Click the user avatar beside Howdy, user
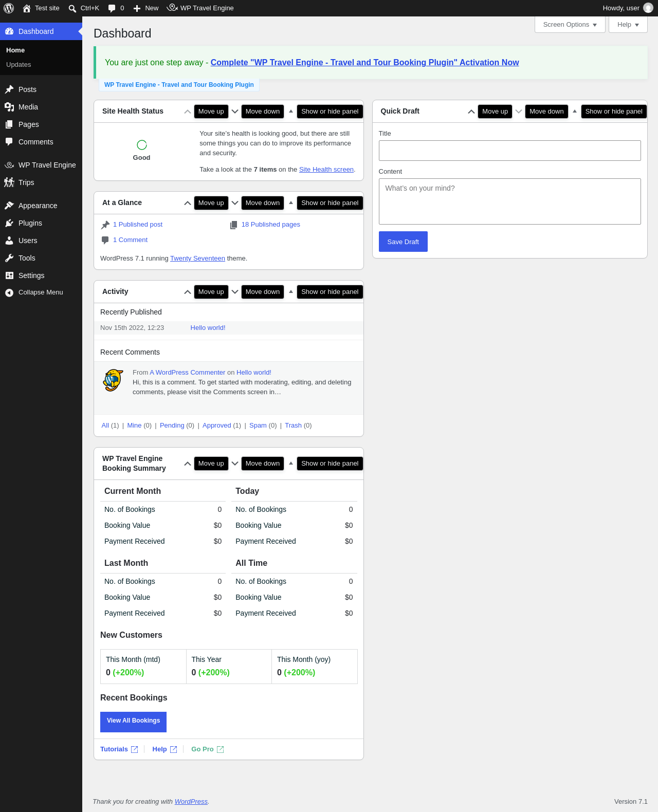 point(648,8)
